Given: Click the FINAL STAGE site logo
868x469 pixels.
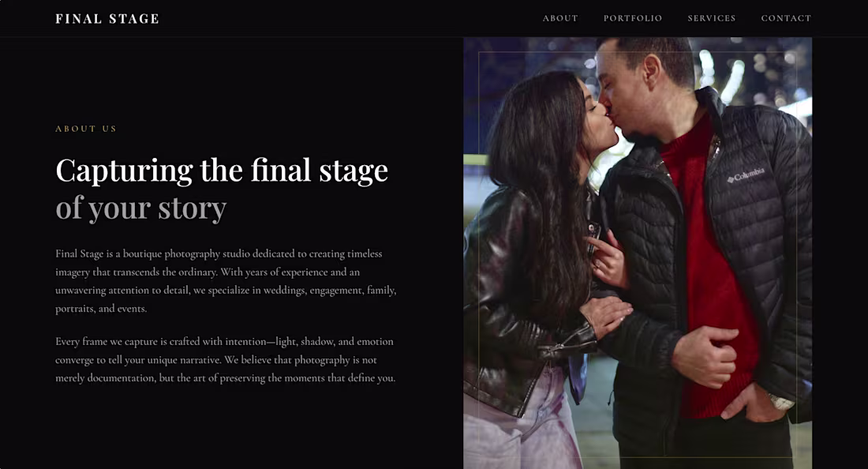Looking at the screenshot, I should pyautogui.click(x=107, y=19).
